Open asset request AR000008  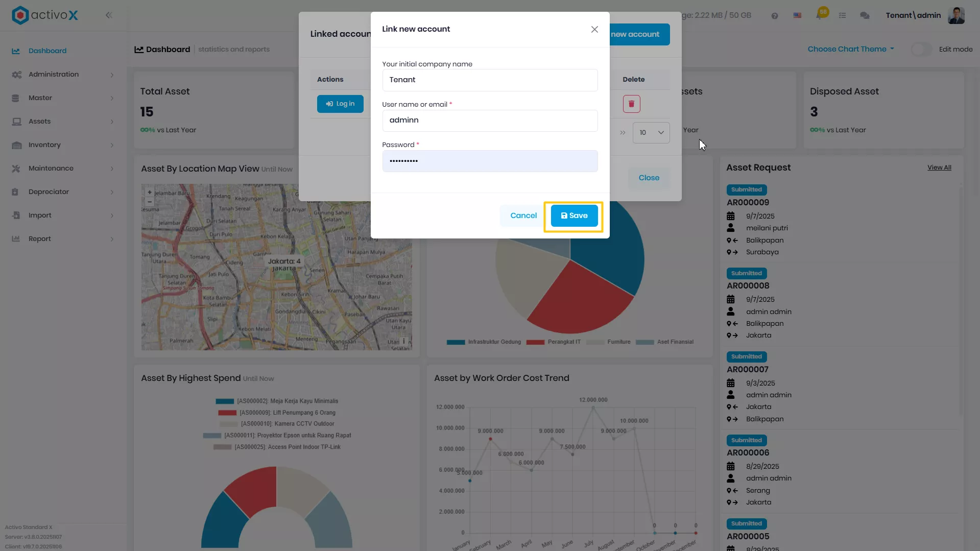pyautogui.click(x=748, y=286)
